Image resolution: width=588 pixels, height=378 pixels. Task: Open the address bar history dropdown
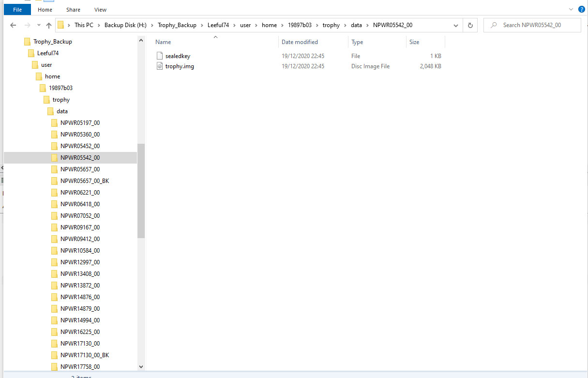tap(456, 25)
